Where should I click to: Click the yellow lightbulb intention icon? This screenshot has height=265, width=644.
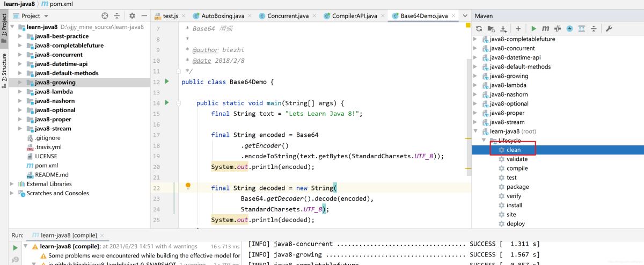click(188, 186)
